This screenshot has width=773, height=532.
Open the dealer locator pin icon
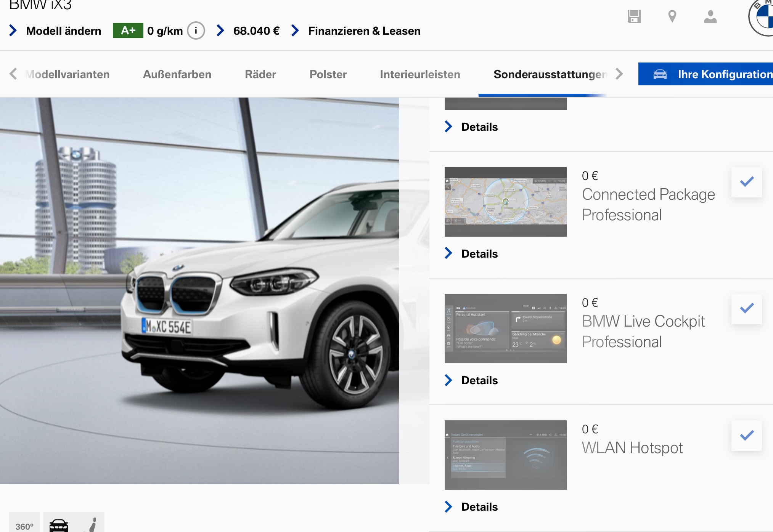click(672, 16)
